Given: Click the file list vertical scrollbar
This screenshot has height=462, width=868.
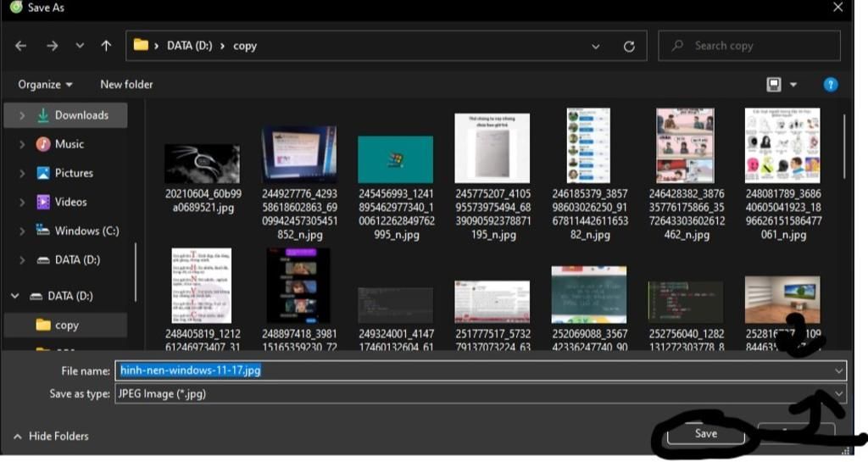Looking at the screenshot, I should (843, 146).
